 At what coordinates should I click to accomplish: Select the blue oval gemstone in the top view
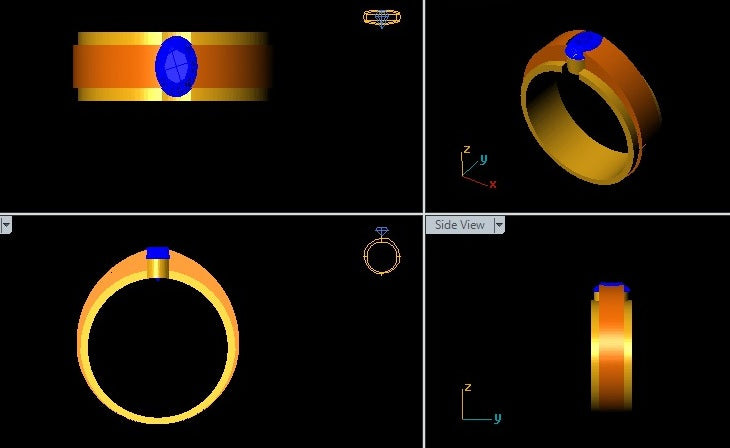pos(176,66)
